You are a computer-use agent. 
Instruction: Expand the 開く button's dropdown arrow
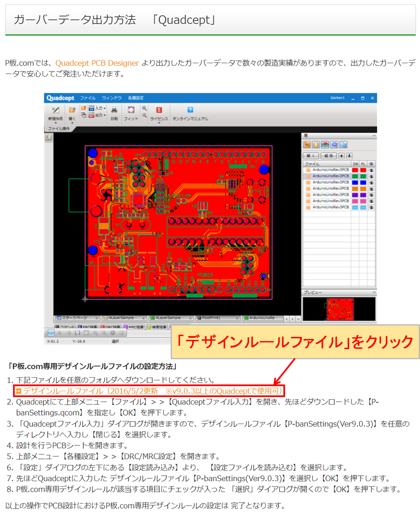pyautogui.click(x=72, y=123)
